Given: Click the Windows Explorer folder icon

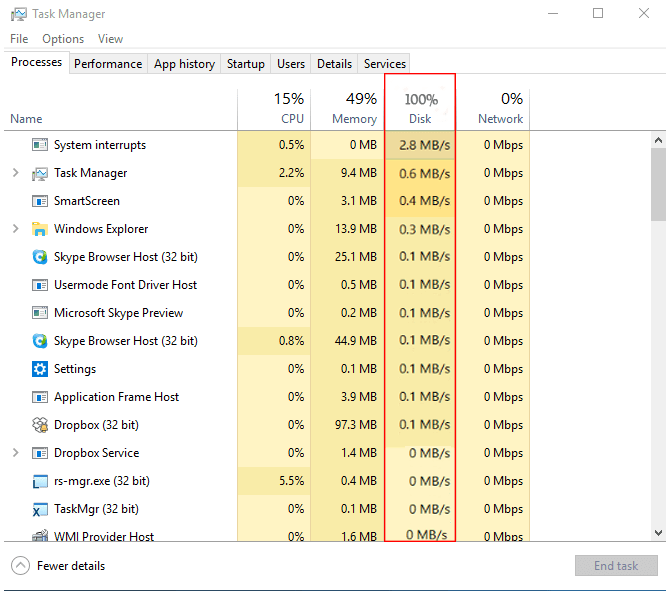Looking at the screenshot, I should [40, 229].
